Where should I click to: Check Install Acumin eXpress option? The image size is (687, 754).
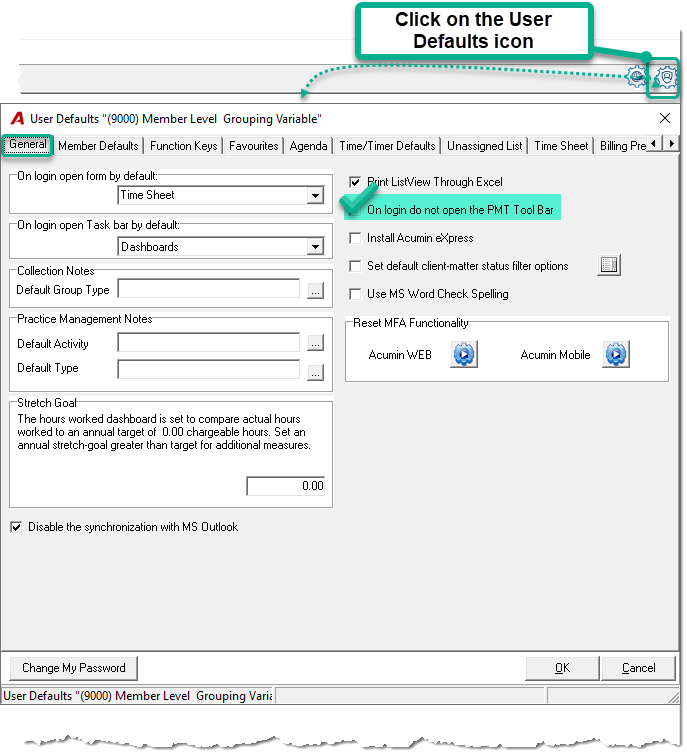tap(355, 238)
